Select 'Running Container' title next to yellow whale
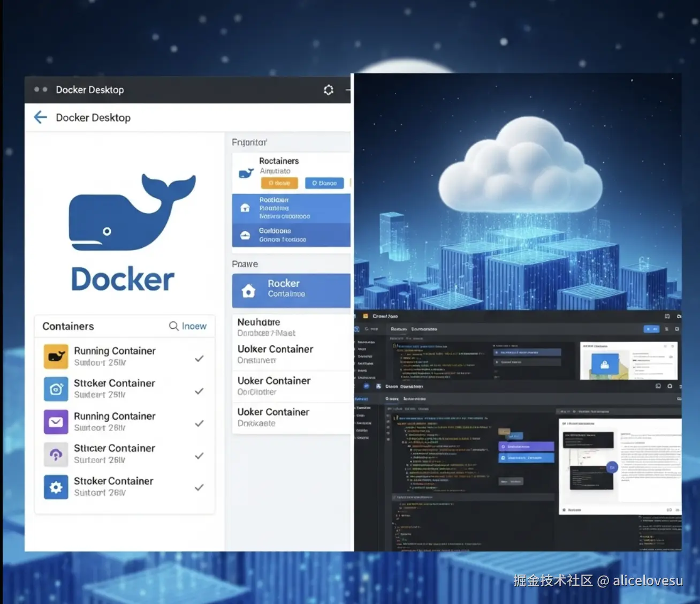700x604 pixels. click(x=115, y=351)
